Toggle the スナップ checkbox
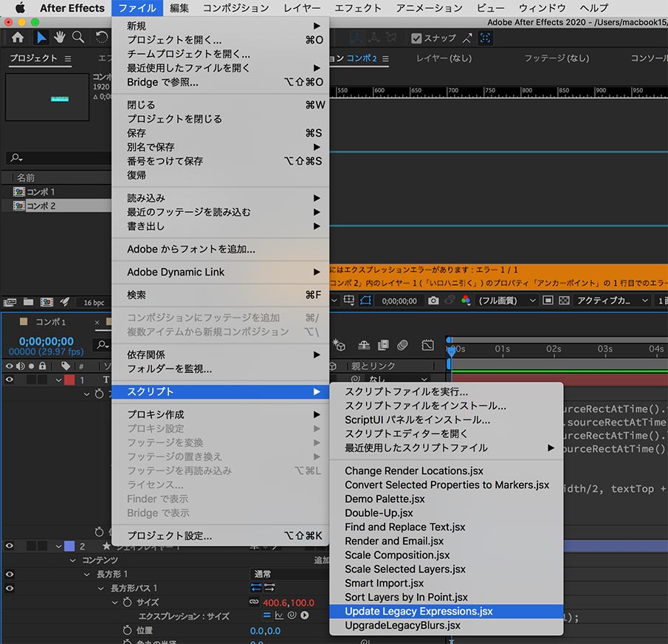 pyautogui.click(x=417, y=38)
